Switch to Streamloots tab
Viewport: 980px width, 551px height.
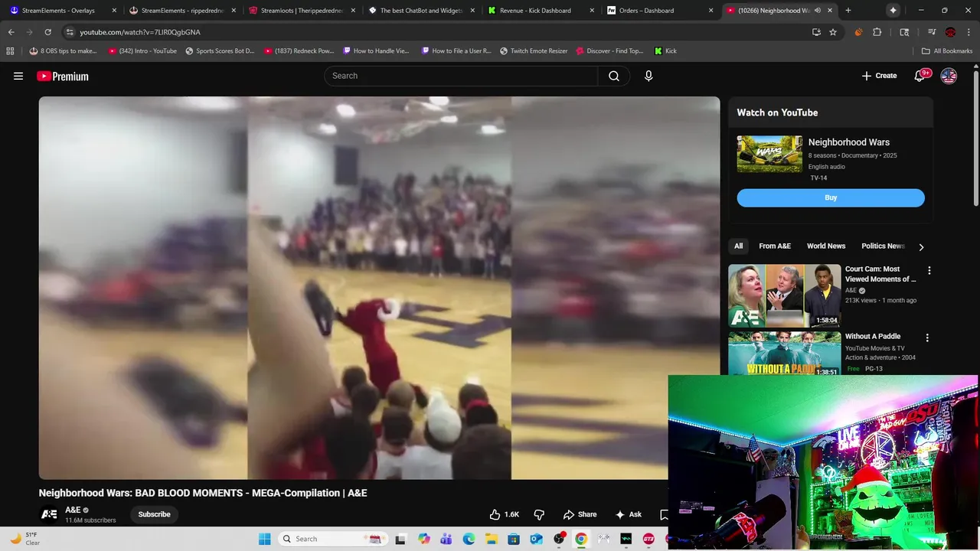coord(302,11)
